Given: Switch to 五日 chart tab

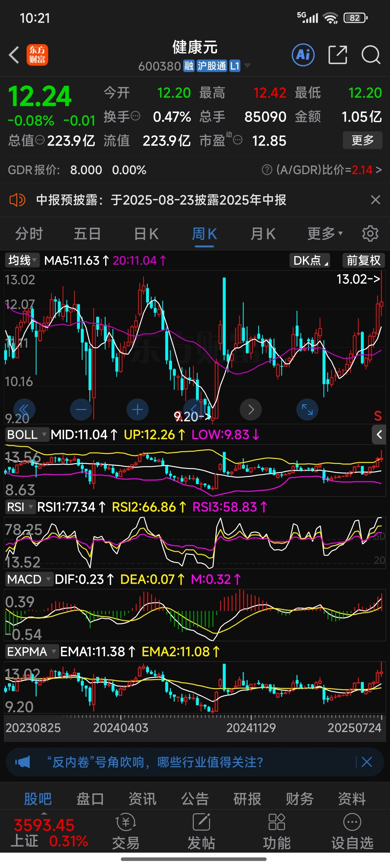Looking at the screenshot, I should pyautogui.click(x=87, y=234).
